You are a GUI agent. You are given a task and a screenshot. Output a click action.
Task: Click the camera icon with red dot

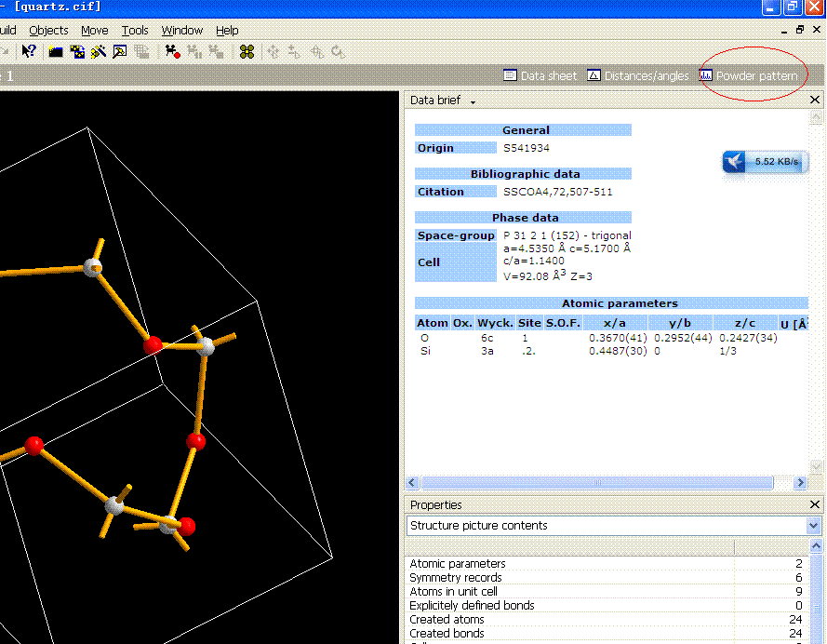tap(172, 52)
